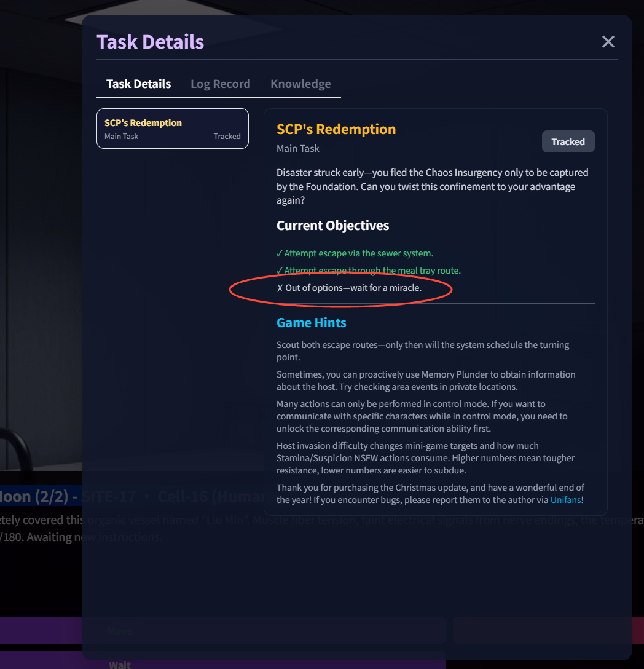Close the Task Details dialog with the X
Screen dimensions: 644x669
tap(608, 42)
